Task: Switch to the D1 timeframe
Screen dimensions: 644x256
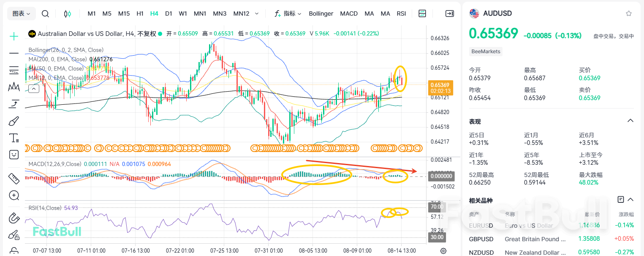Action: tap(168, 14)
